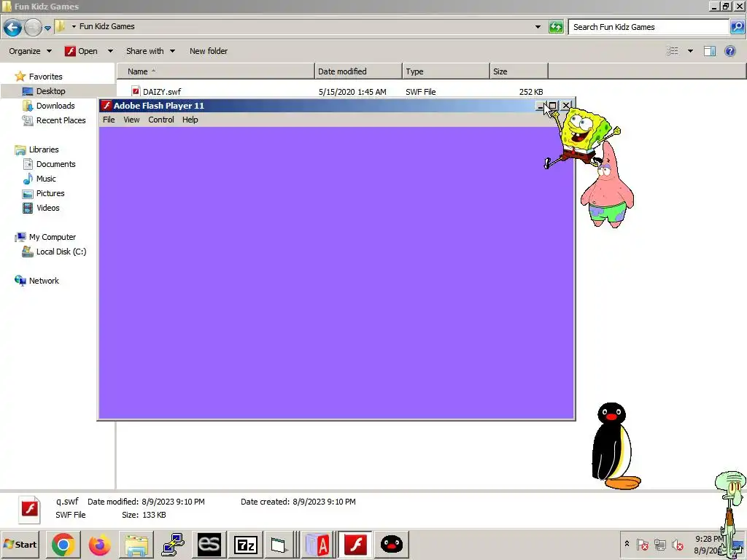Click the network status tray icon
The height and width of the screenshot is (560, 747).
click(x=659, y=544)
